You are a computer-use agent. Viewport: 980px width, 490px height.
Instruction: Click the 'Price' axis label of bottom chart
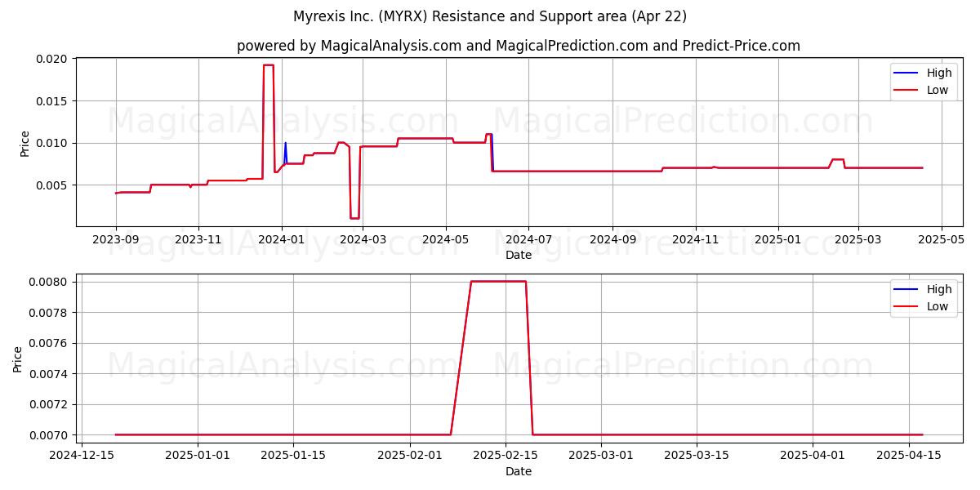coord(18,359)
